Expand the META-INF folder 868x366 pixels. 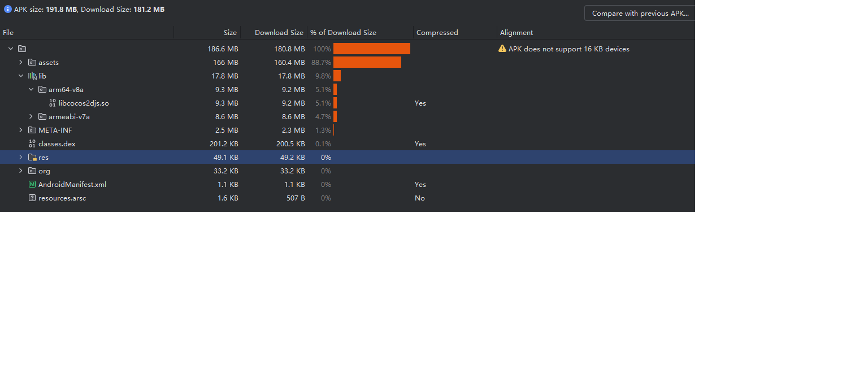[x=21, y=130]
